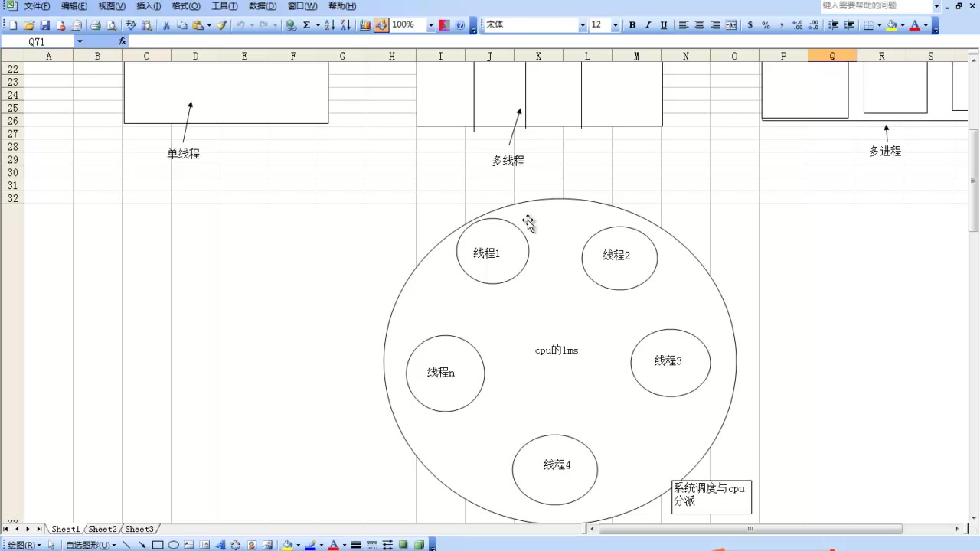Image resolution: width=980 pixels, height=551 pixels.
Task: Open Excel Help question mark icon
Action: click(x=460, y=25)
